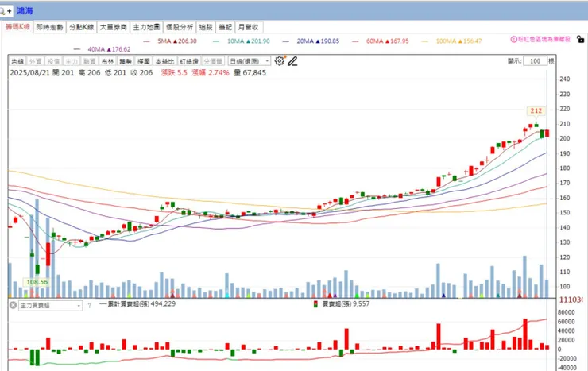Open the 分點K線 tab
Viewport: 588px width, 371px height.
pos(81,27)
